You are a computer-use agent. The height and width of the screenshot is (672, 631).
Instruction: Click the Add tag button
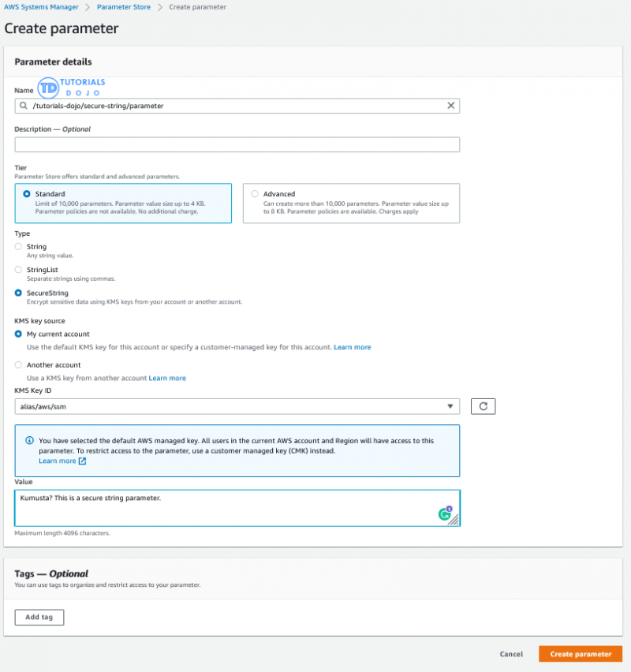tap(39, 617)
